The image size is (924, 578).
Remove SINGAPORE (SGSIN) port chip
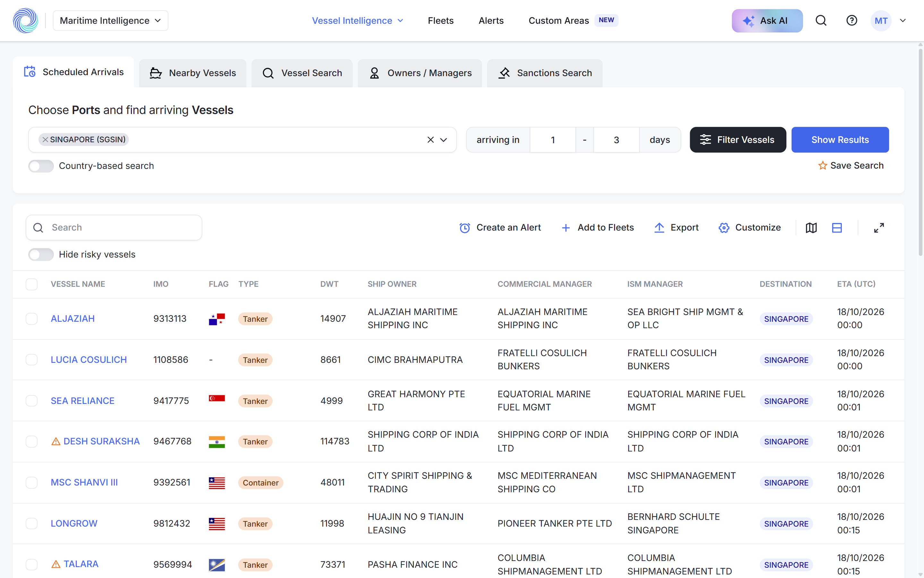point(45,140)
